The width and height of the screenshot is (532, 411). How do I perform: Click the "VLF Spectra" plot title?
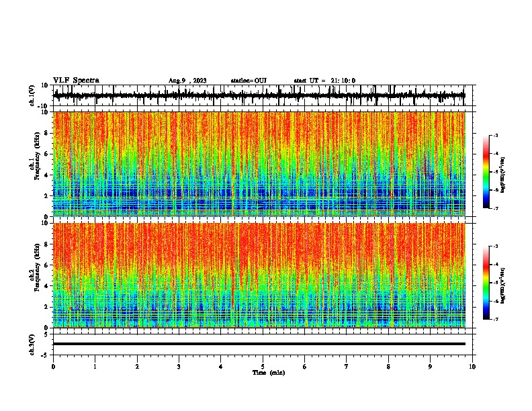click(x=76, y=81)
